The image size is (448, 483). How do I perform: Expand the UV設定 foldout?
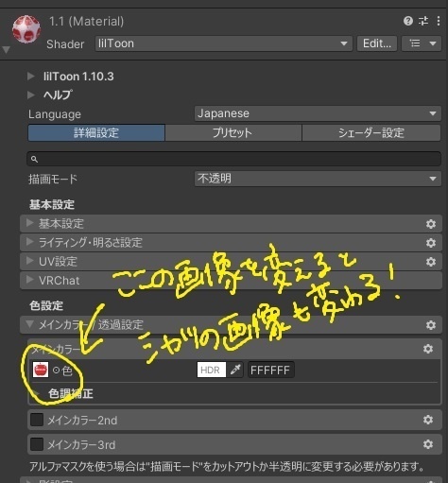[x=231, y=262]
